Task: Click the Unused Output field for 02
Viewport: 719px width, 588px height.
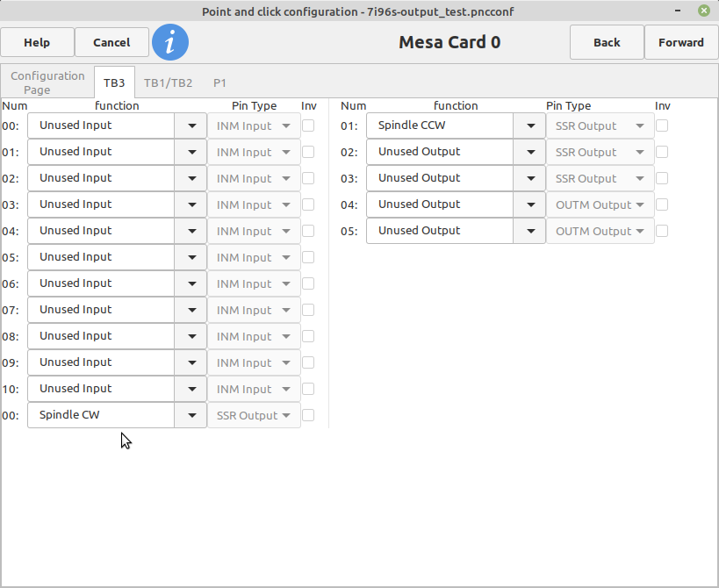Action: point(440,152)
